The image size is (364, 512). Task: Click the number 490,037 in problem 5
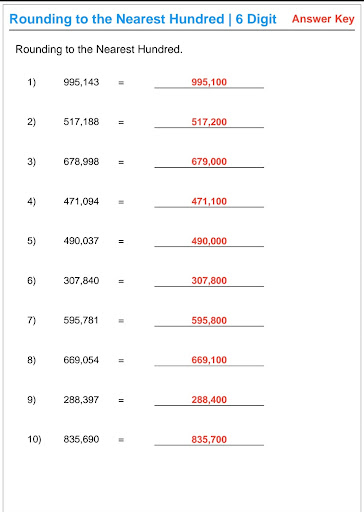click(x=81, y=241)
